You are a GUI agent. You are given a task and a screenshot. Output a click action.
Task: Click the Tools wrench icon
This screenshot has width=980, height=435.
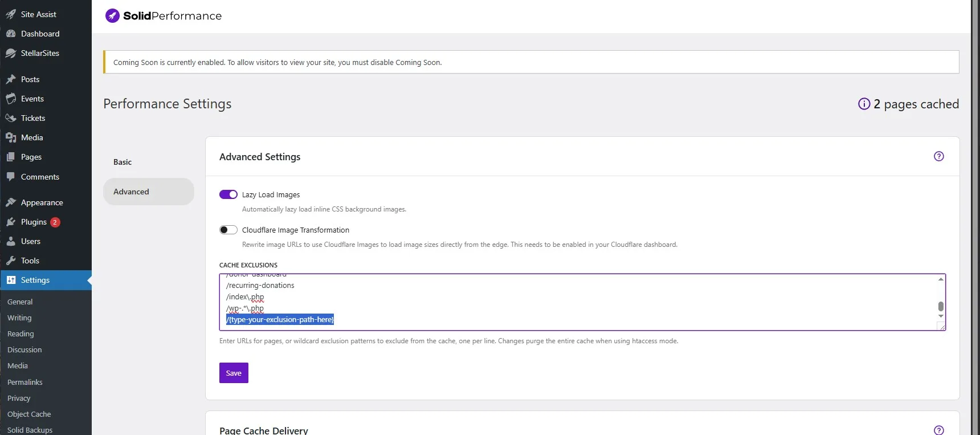(11, 261)
